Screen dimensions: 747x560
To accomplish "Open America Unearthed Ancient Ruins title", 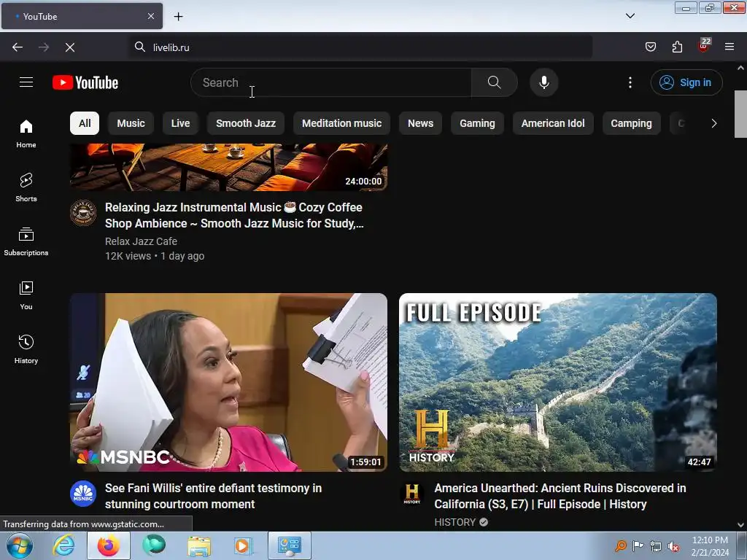I will [560, 496].
